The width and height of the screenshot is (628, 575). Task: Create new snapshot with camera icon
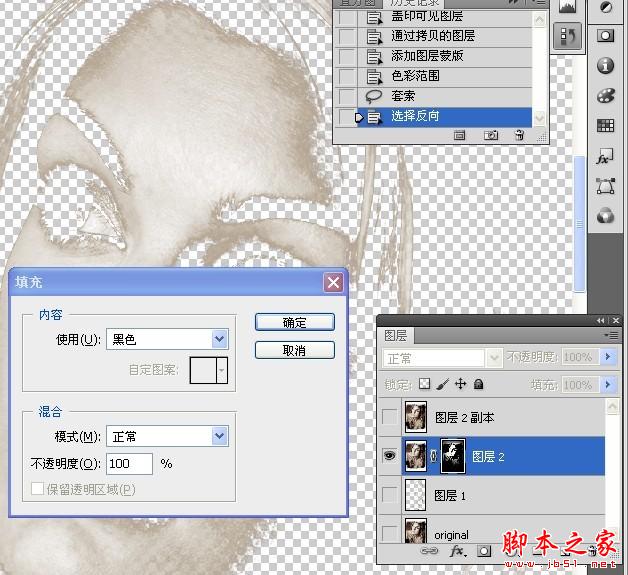point(491,135)
